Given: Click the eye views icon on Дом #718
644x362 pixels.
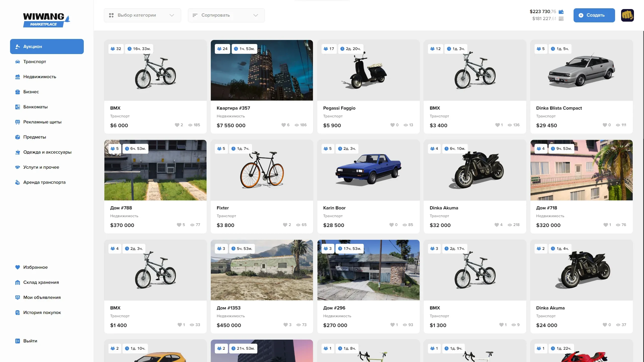Looking at the screenshot, I should click(618, 225).
